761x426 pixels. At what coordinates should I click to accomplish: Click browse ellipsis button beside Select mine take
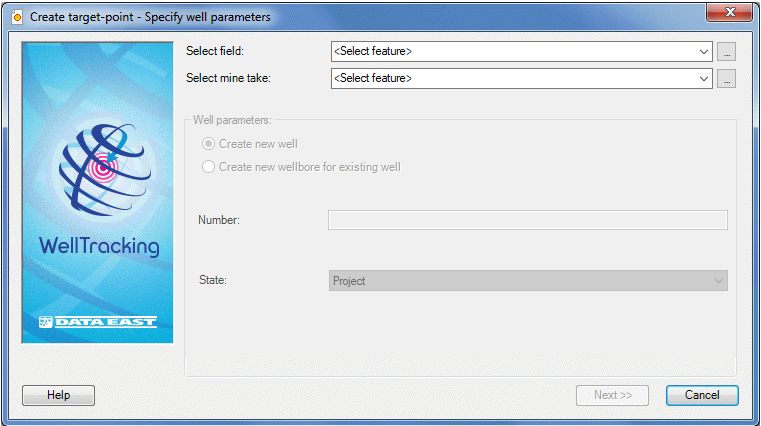point(727,79)
